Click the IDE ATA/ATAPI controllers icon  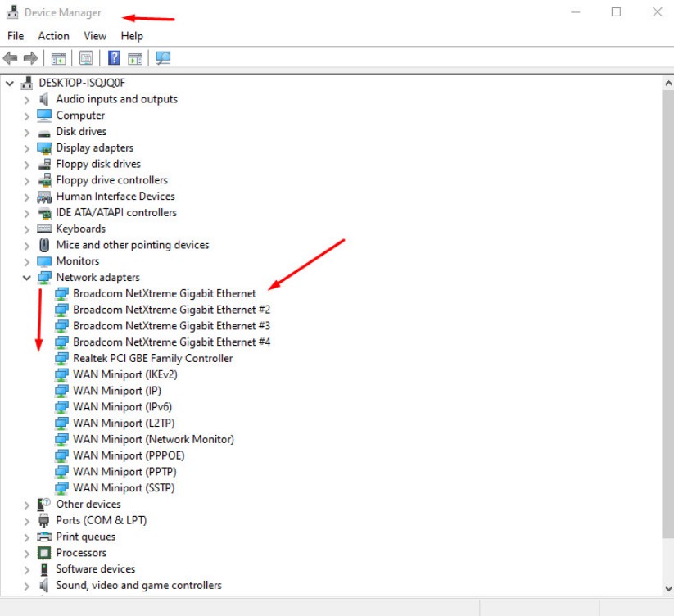pyautogui.click(x=44, y=213)
